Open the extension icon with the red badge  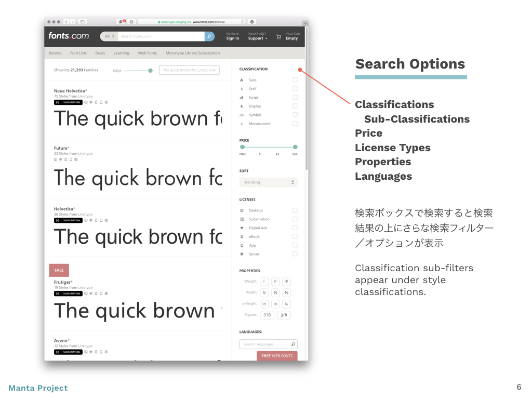[121, 22]
